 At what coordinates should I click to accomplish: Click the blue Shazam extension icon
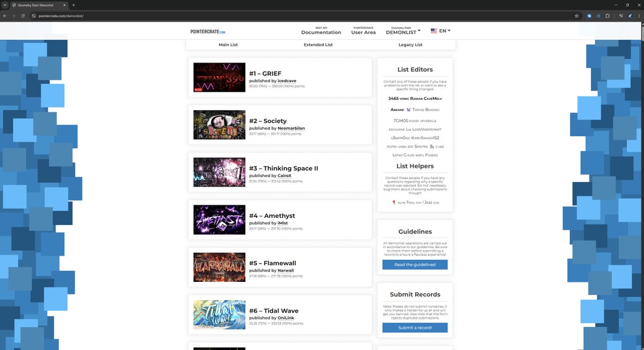click(x=589, y=16)
